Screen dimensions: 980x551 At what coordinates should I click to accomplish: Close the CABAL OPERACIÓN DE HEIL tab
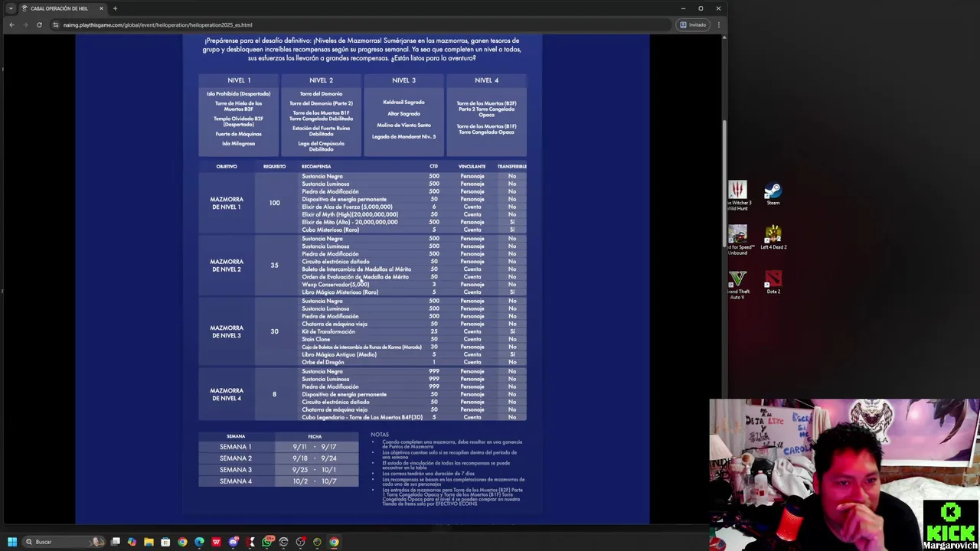point(101,8)
